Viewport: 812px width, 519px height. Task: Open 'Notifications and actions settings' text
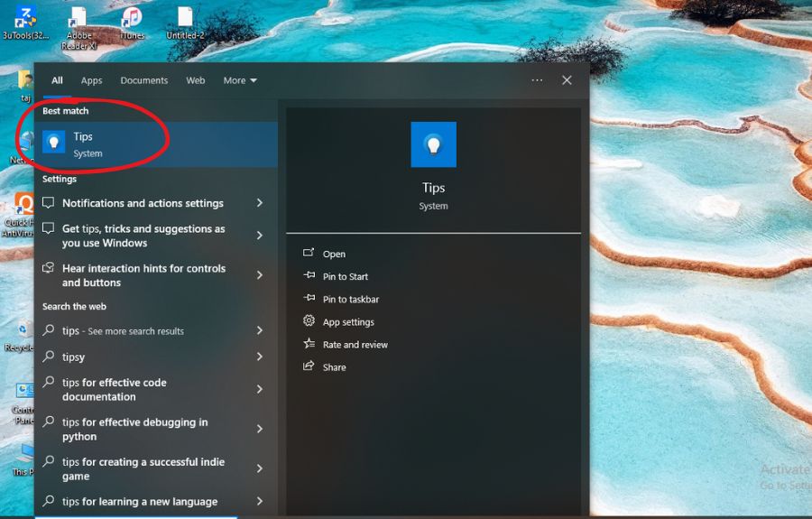point(143,203)
